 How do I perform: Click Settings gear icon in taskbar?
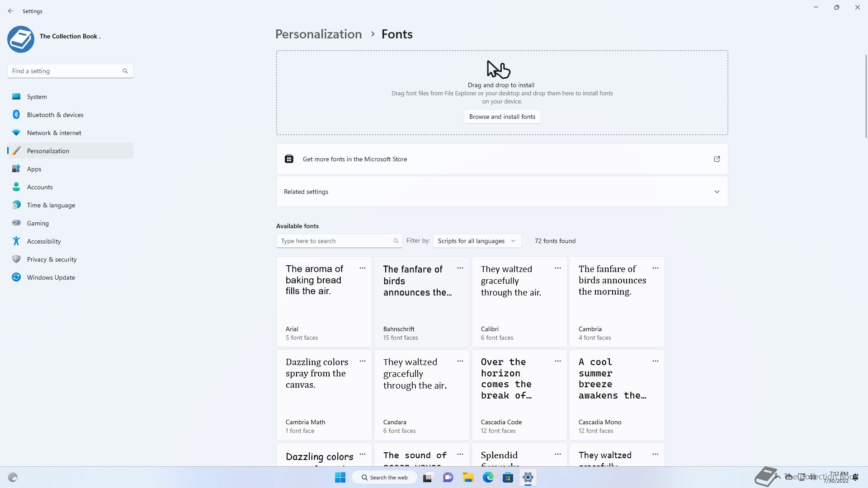point(528,477)
